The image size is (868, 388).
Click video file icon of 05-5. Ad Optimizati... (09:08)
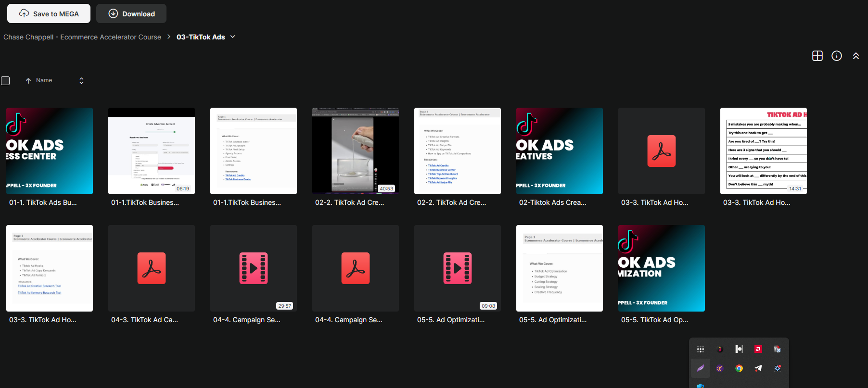click(x=458, y=268)
